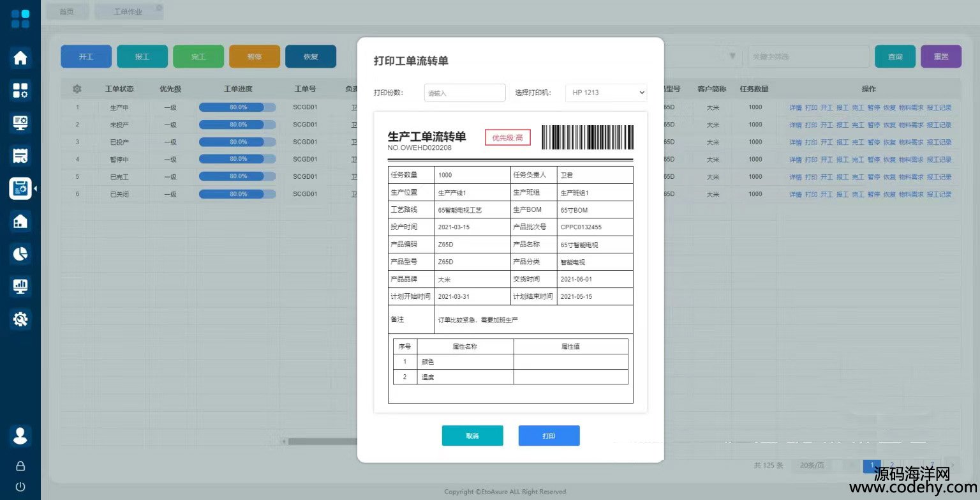Select the 客户简称 column header
This screenshot has width=980, height=500.
click(x=712, y=89)
